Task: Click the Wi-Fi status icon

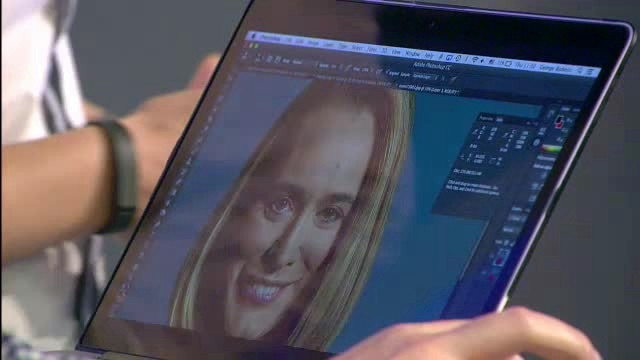Action: click(x=475, y=60)
